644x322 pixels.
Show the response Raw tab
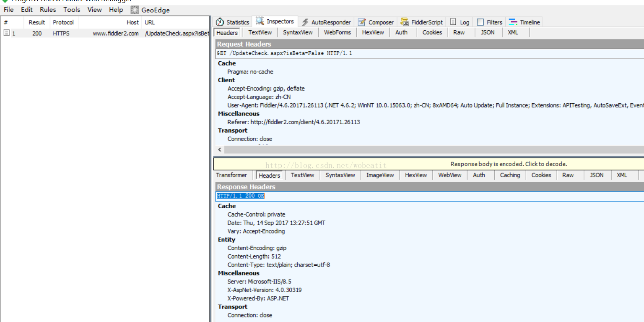tap(568, 175)
